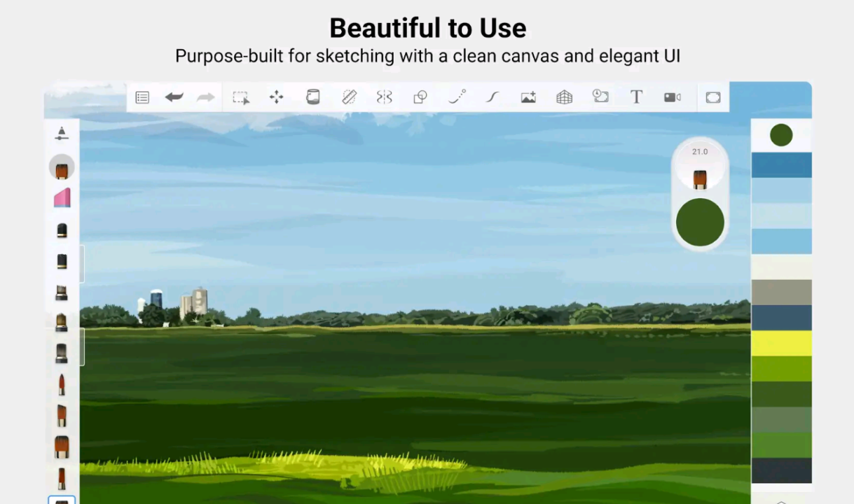Viewport: 854px width, 504px height.
Task: Open the main menu list icon
Action: [x=142, y=97]
